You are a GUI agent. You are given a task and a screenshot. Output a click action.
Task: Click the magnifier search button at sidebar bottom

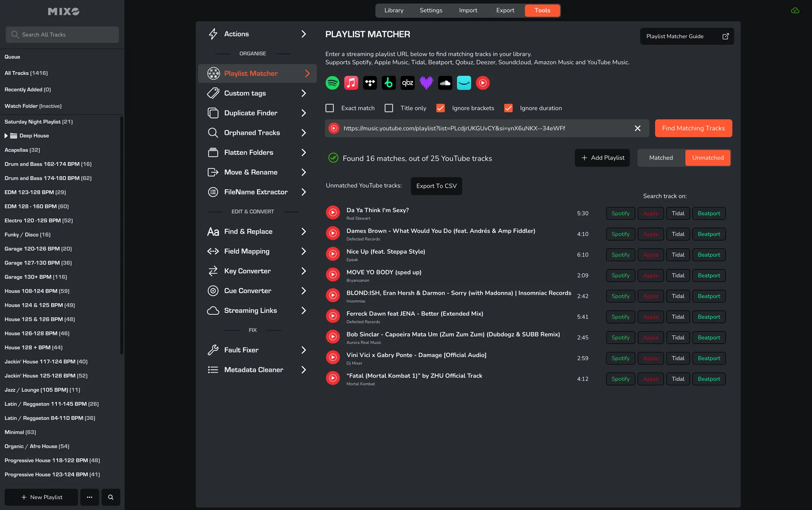110,497
